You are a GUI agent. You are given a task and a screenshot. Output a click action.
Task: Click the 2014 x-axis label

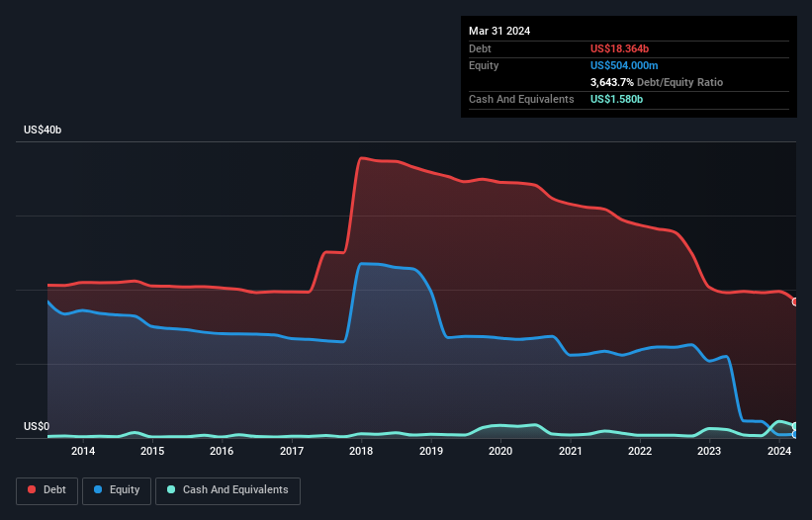pyautogui.click(x=83, y=451)
